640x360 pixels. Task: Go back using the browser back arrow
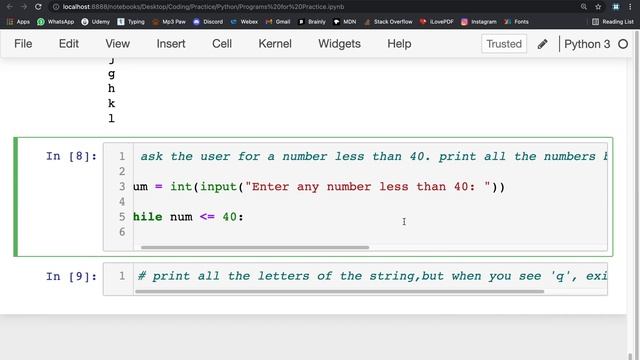[x=9, y=7]
